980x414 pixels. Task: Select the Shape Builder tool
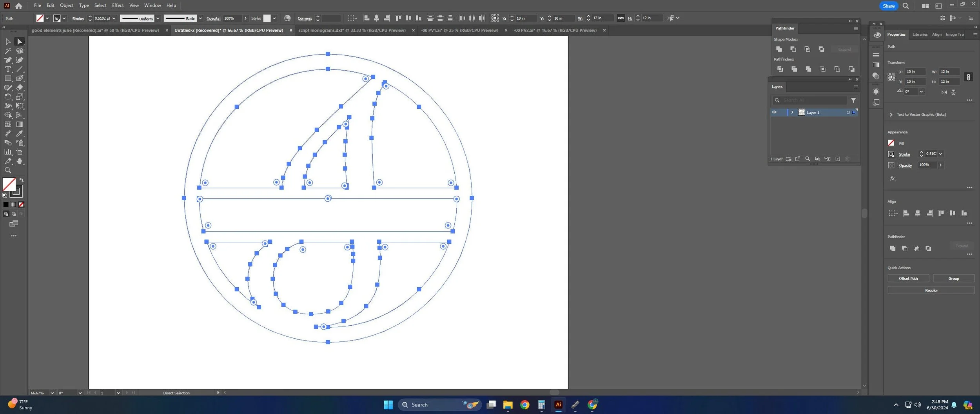tap(8, 115)
